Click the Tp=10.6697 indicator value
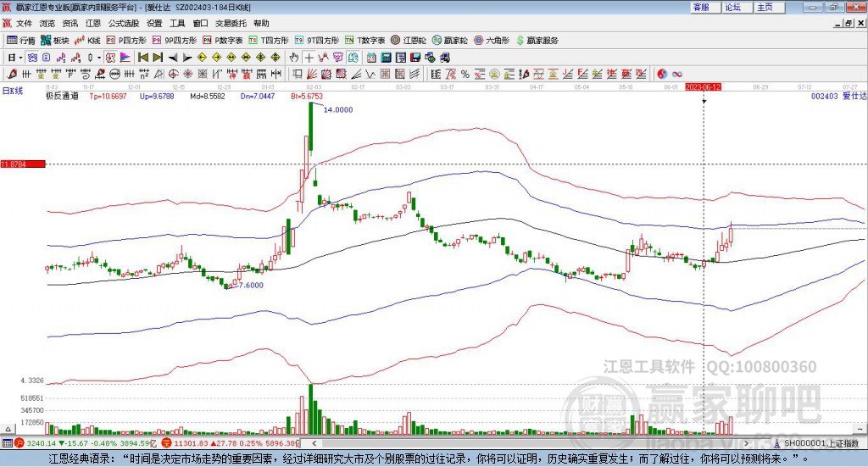Screen dimensions: 868x467 pyautogui.click(x=108, y=97)
